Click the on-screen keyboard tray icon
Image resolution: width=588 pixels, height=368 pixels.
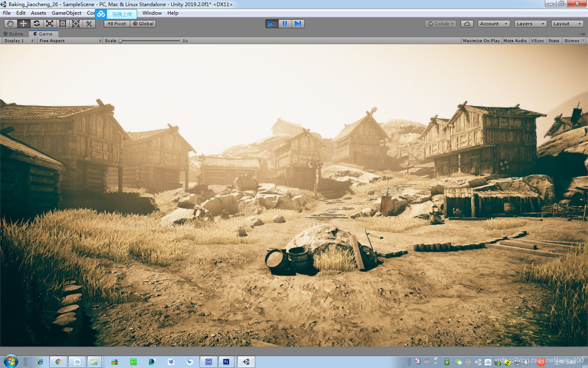pyautogui.click(x=427, y=362)
